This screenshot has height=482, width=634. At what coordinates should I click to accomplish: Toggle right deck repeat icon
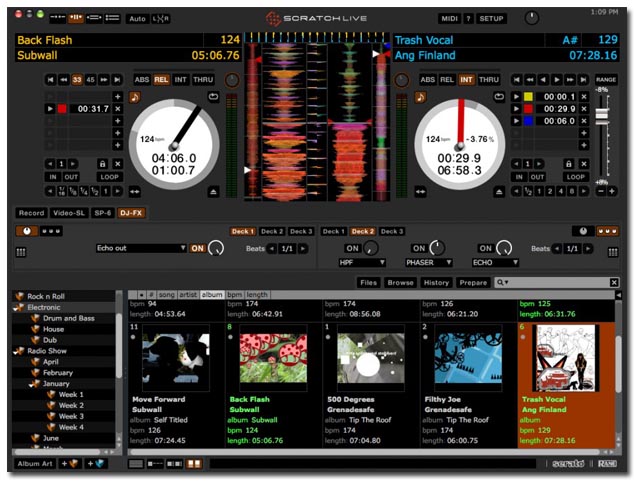pyautogui.click(x=499, y=97)
